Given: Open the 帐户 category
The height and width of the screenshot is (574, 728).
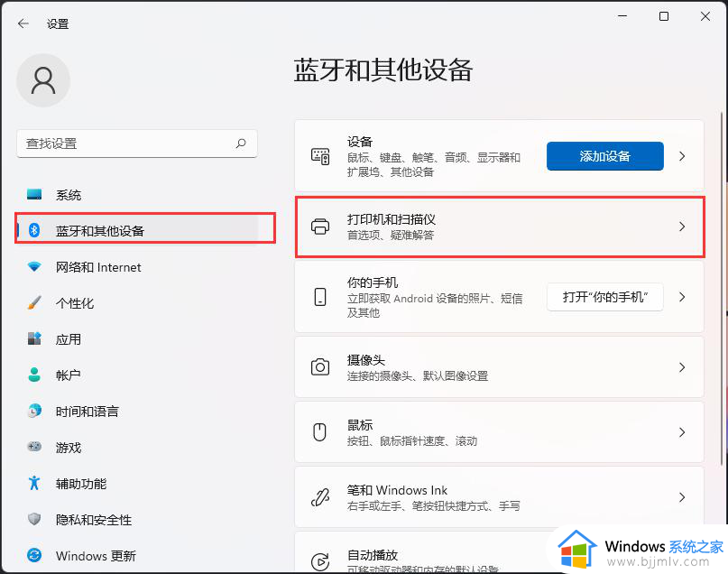Looking at the screenshot, I should (x=137, y=375).
